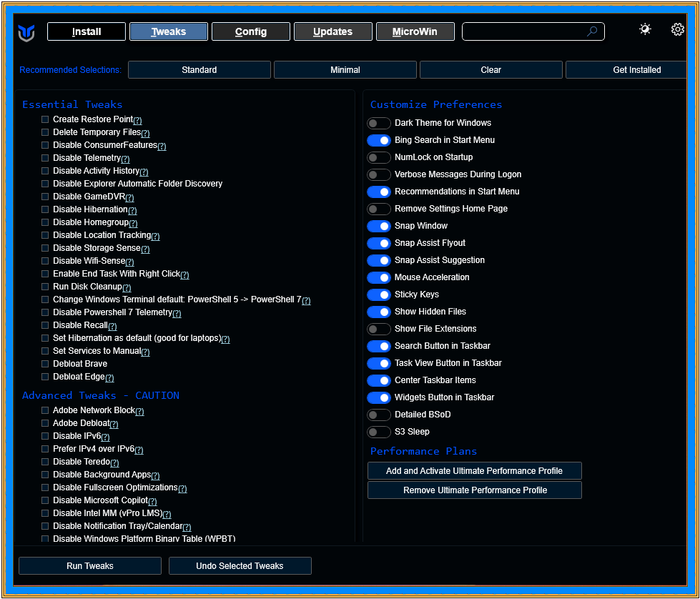Open help (?) for Disable Hibernation
This screenshot has width=700, height=599.
pos(132,210)
